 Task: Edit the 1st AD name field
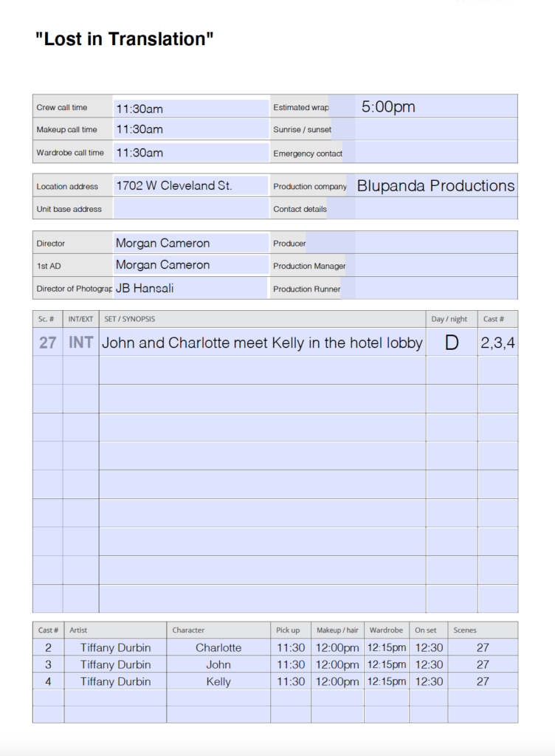(x=190, y=265)
